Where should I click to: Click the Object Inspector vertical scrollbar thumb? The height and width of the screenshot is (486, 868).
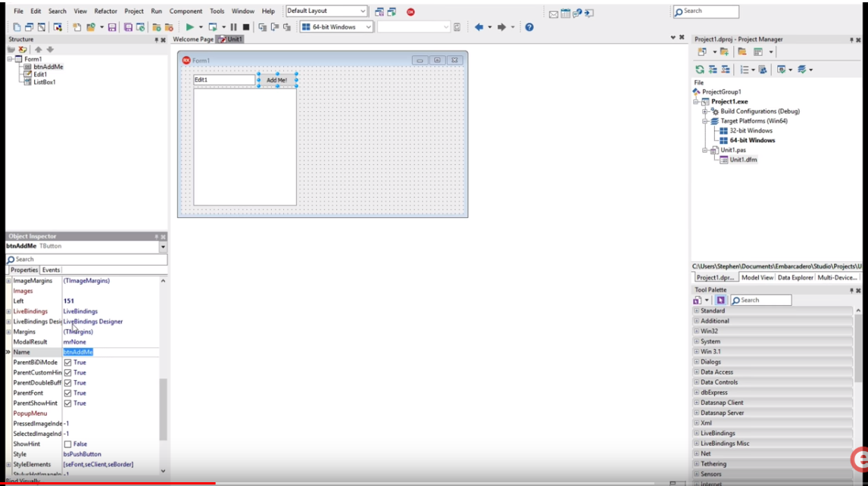[163, 410]
